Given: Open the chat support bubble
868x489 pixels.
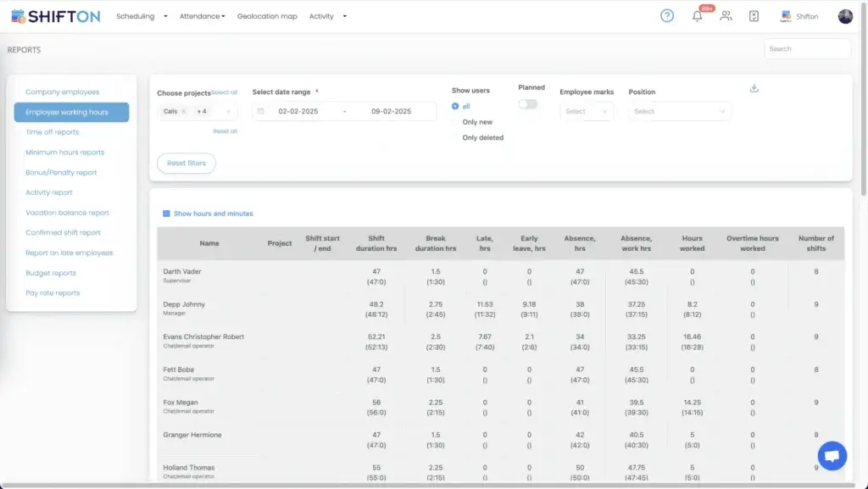Looking at the screenshot, I should 832,456.
